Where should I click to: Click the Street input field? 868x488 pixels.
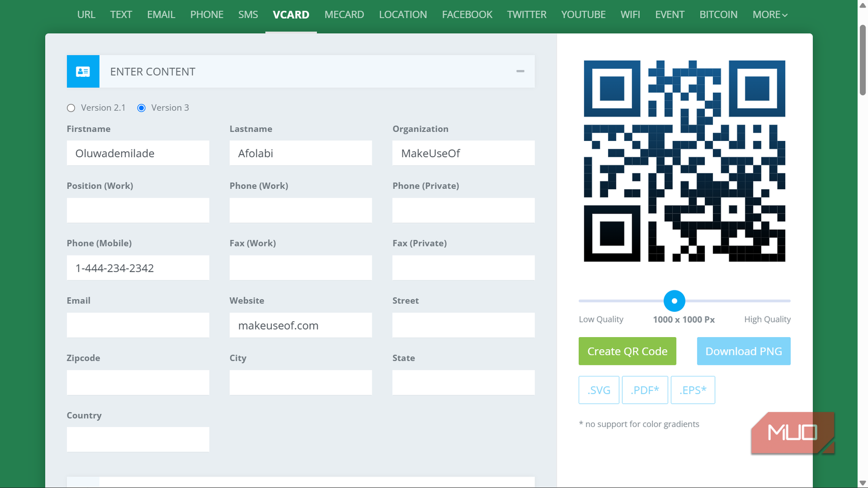point(463,325)
